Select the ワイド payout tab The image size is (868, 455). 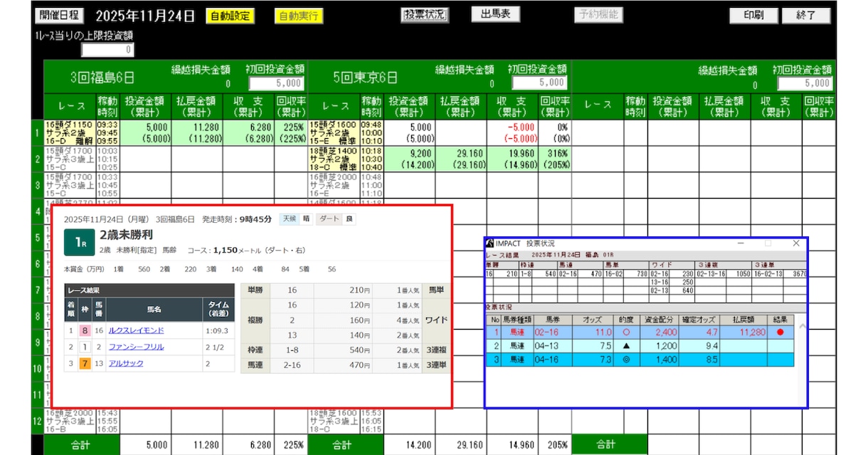coord(436,320)
